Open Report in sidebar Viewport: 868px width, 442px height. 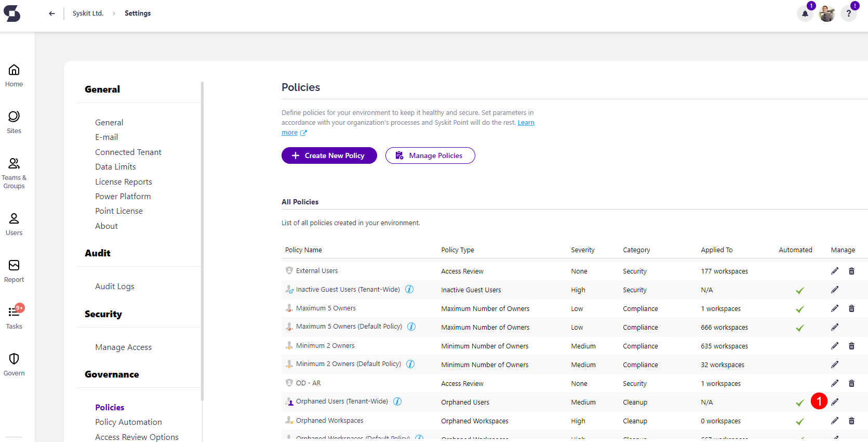(x=14, y=271)
